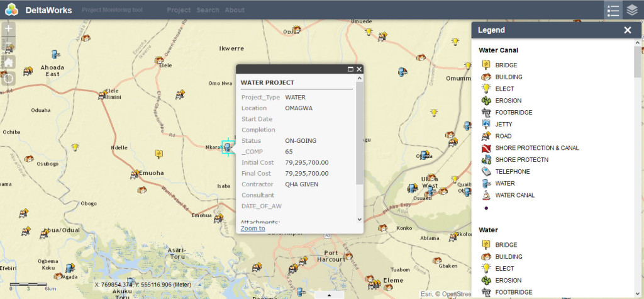Expand the bottom attribute table arrow
The height and width of the screenshot is (299, 644).
328,295
